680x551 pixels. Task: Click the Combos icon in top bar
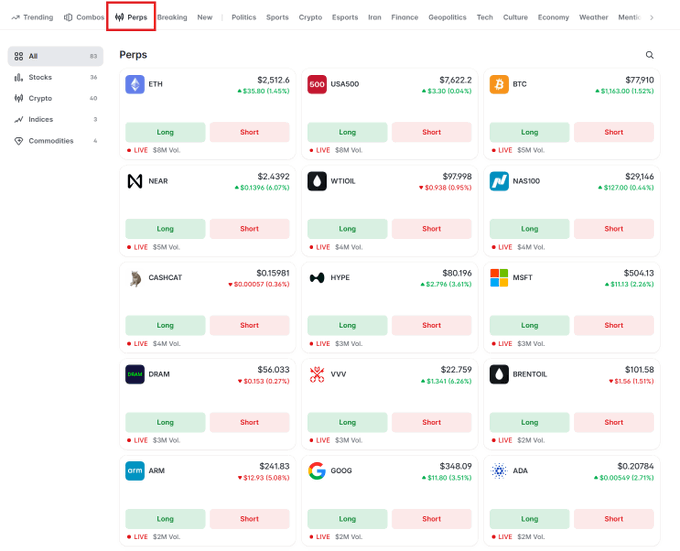68,17
